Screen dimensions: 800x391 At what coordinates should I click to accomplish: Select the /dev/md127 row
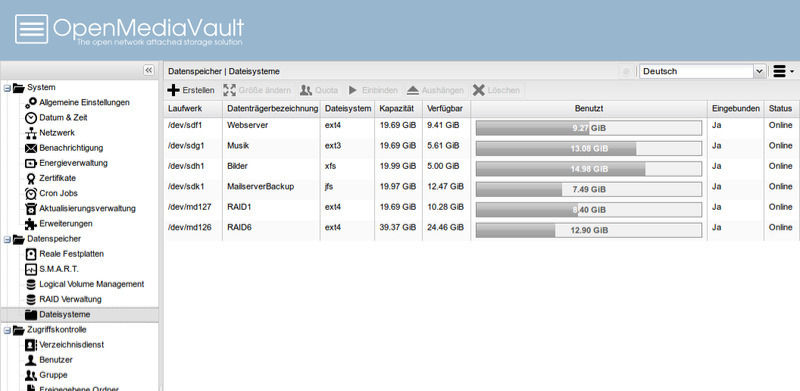click(x=482, y=210)
